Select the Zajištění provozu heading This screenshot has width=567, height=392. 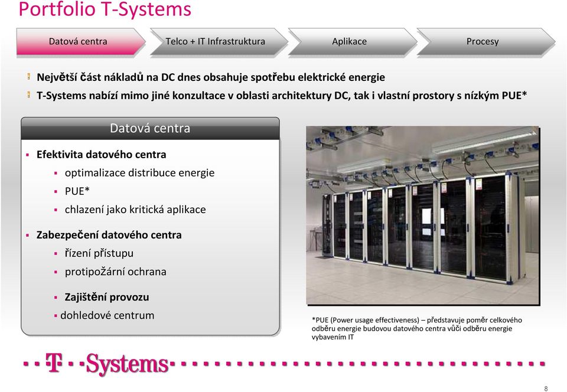point(107,298)
